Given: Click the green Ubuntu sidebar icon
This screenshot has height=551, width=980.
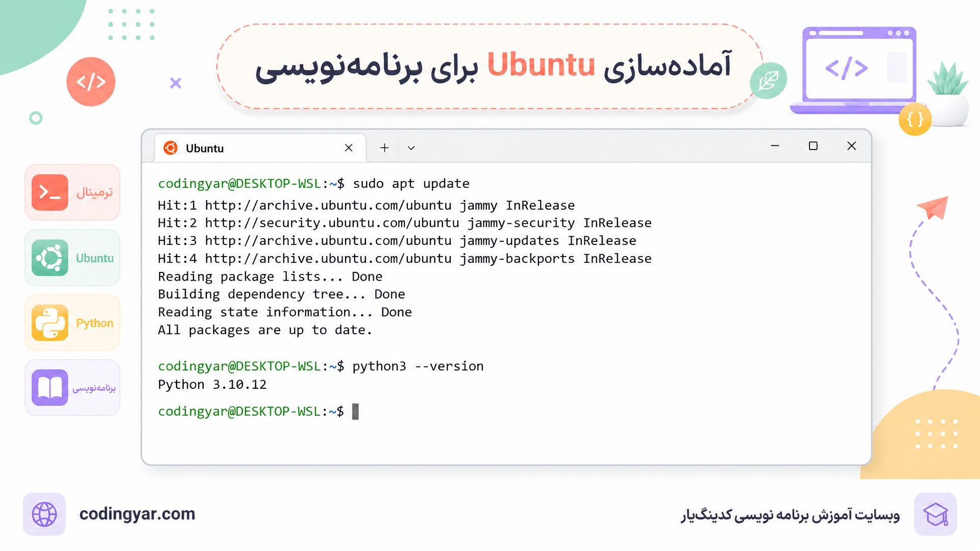Looking at the screenshot, I should (50, 258).
